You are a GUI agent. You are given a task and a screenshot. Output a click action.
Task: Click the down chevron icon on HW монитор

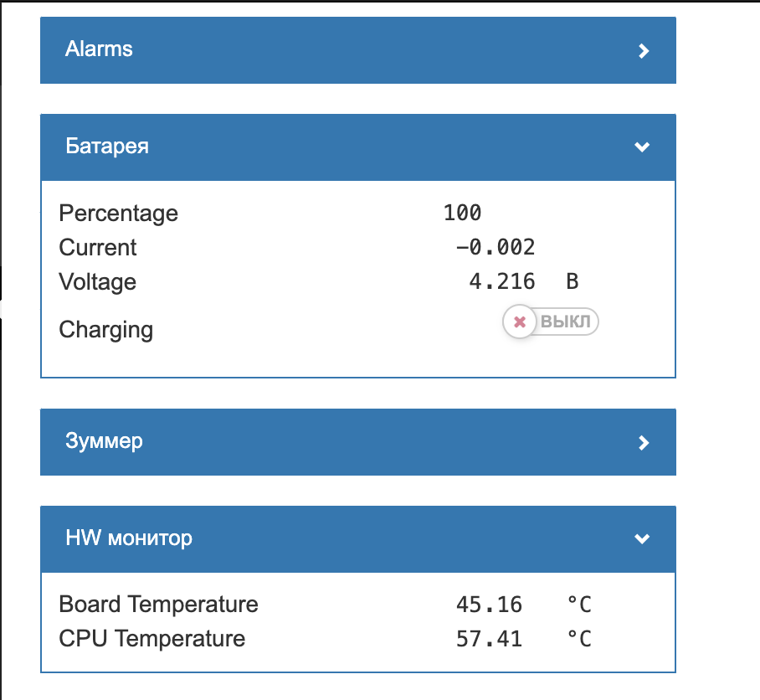[x=642, y=538]
